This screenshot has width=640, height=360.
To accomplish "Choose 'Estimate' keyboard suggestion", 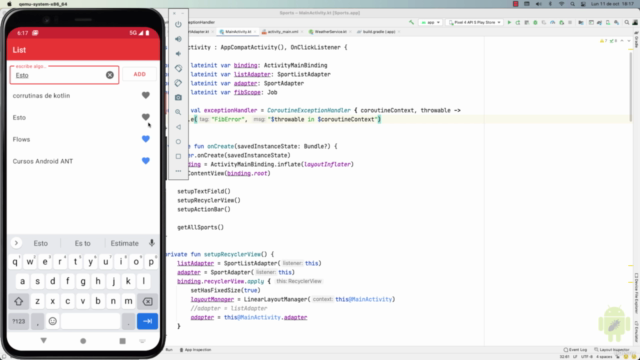I will (124, 243).
